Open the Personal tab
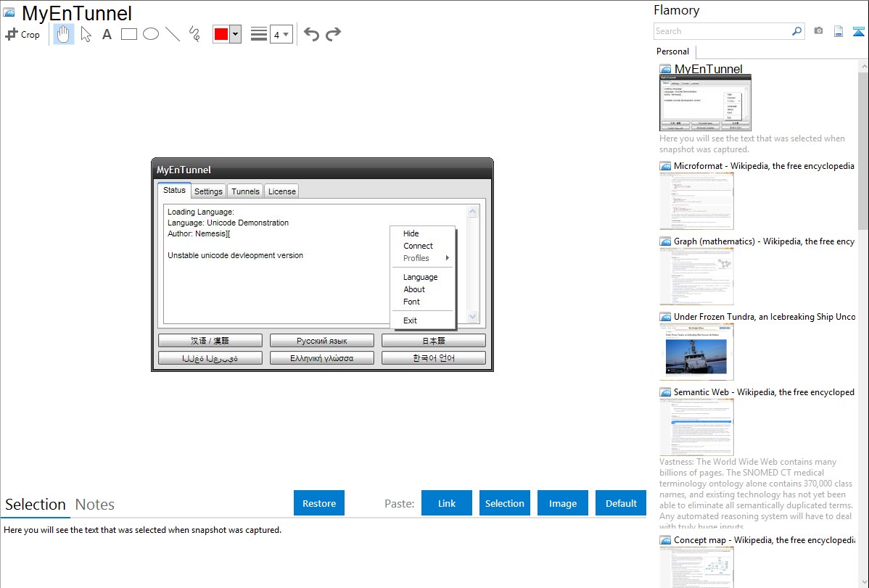Image resolution: width=869 pixels, height=588 pixels. 672,51
